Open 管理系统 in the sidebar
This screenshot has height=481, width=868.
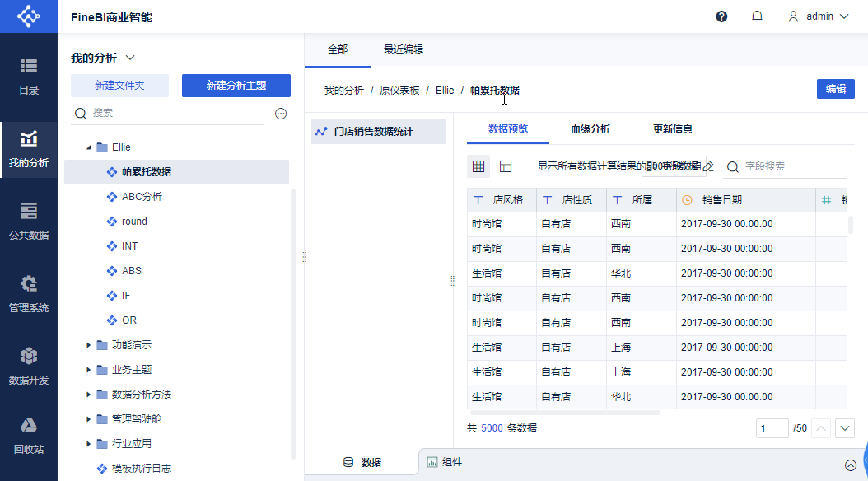(x=29, y=294)
